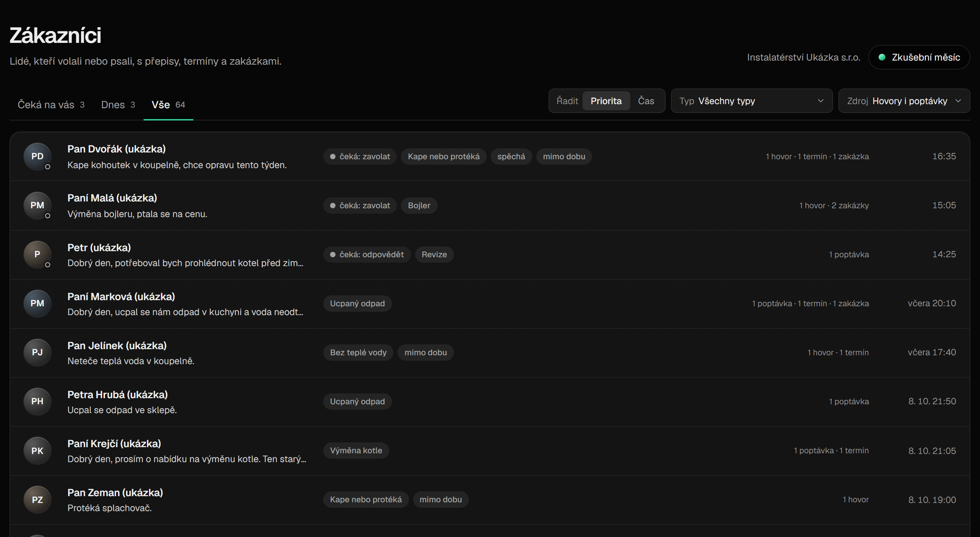Image resolution: width=980 pixels, height=537 pixels.
Task: Click the '8. 10. 19:00' timestamp
Action: click(932, 500)
